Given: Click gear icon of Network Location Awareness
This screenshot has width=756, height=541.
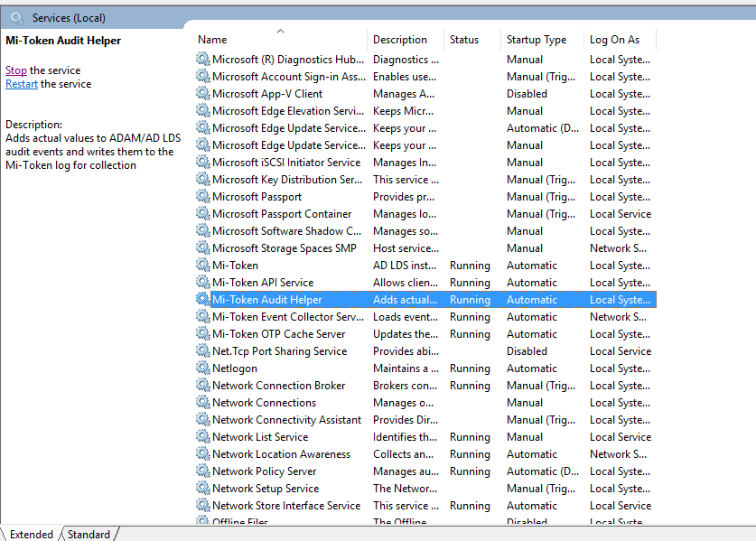Looking at the screenshot, I should pos(202,453).
